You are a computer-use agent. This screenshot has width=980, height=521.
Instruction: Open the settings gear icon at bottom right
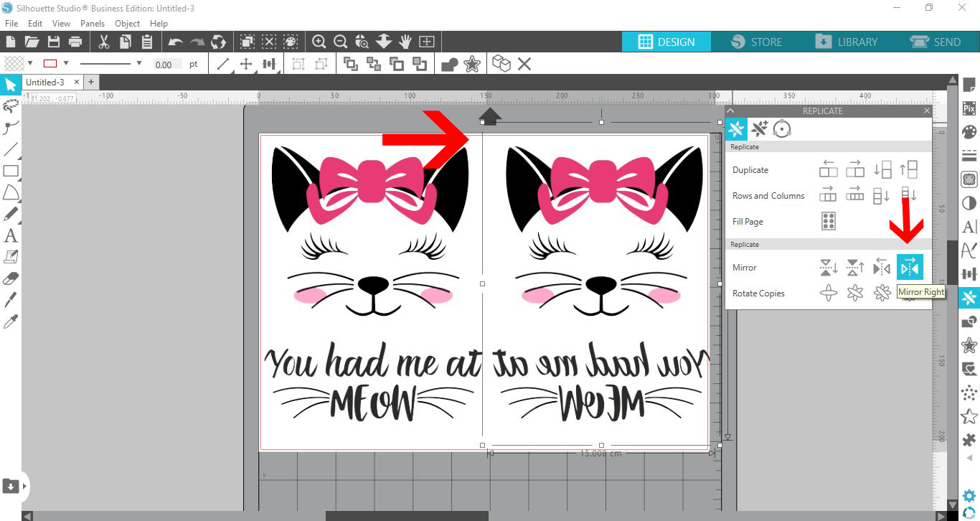coord(969,495)
